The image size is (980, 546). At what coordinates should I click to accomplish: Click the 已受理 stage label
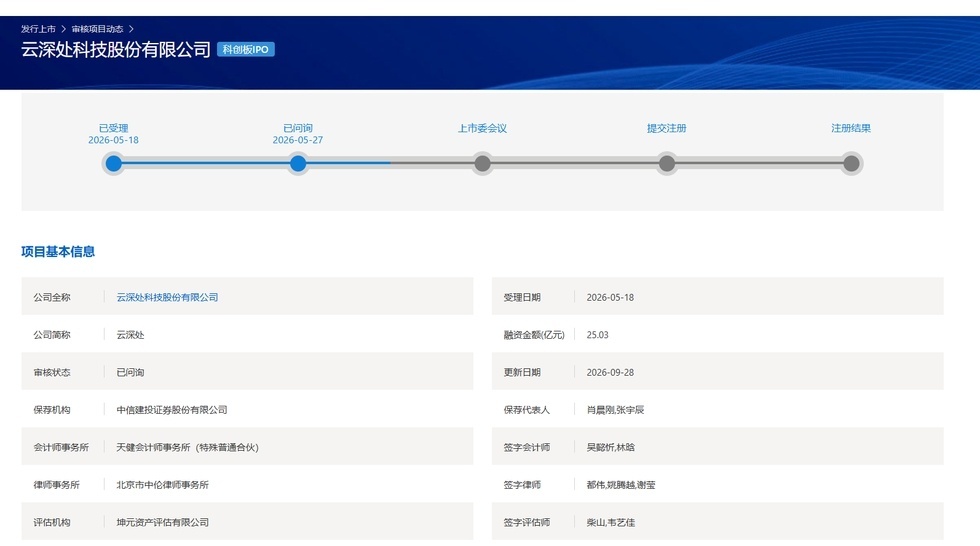113,128
